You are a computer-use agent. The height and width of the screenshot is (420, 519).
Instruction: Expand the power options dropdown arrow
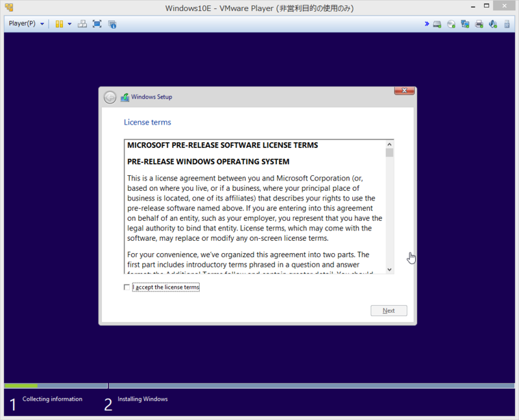click(69, 24)
